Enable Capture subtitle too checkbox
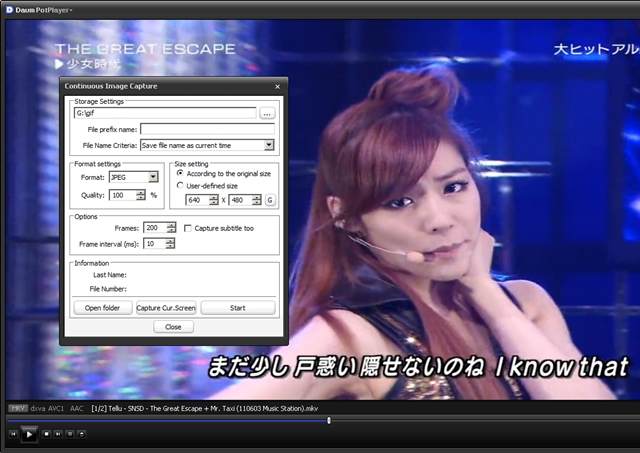640x453 pixels. (188, 228)
